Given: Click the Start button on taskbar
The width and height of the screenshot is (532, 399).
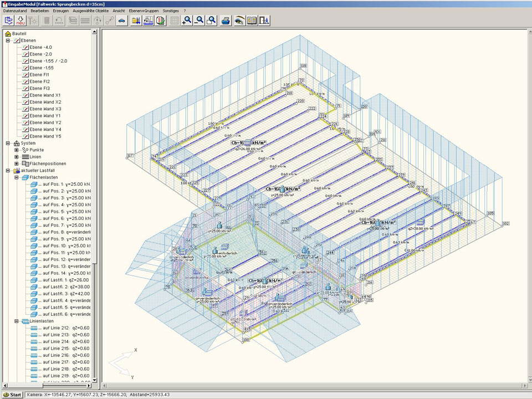Looking at the screenshot, I should [x=12, y=395].
